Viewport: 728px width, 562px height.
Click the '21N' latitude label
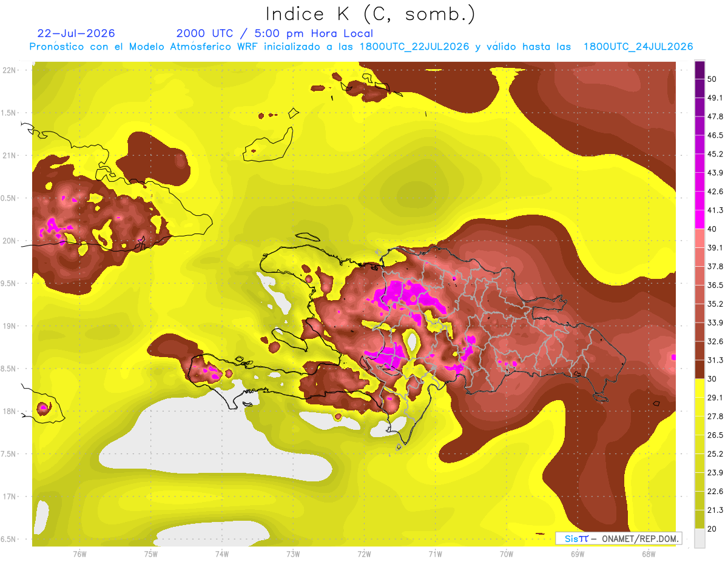8,155
